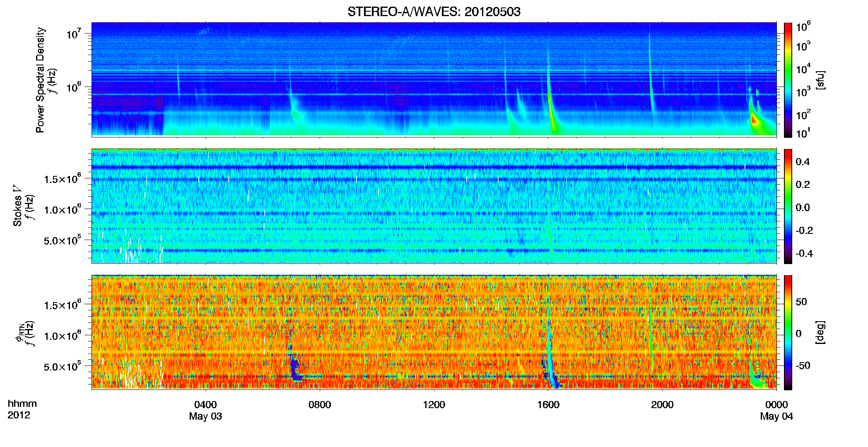Click the plot title STEREO-A/WAVES: 20120503
868x447 pixels.
point(434,12)
